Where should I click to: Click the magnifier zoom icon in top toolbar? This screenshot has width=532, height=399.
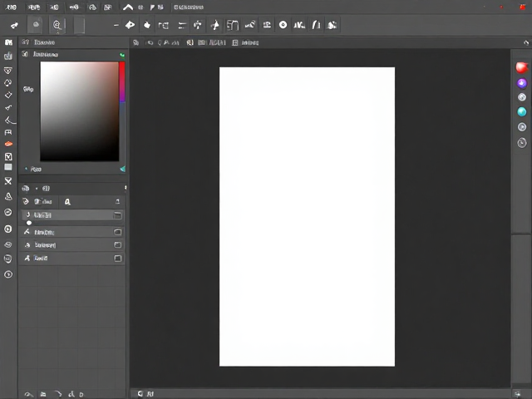[x=57, y=25]
